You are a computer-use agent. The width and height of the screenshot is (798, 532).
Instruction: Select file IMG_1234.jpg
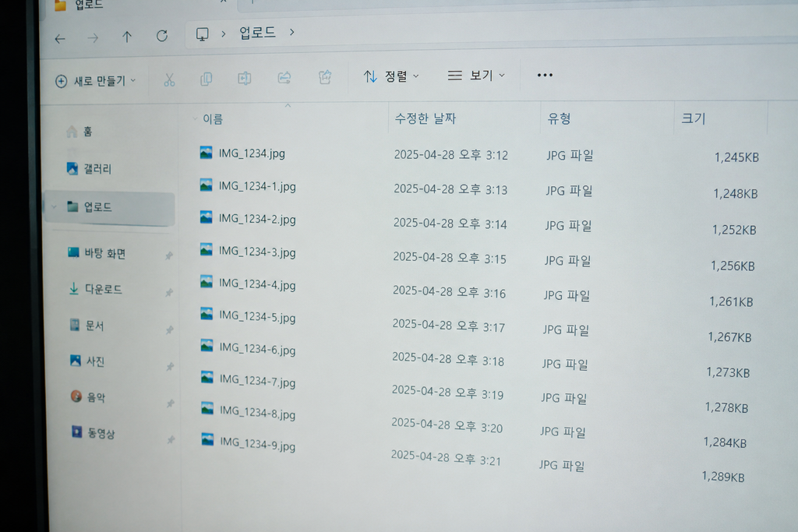[x=252, y=153]
